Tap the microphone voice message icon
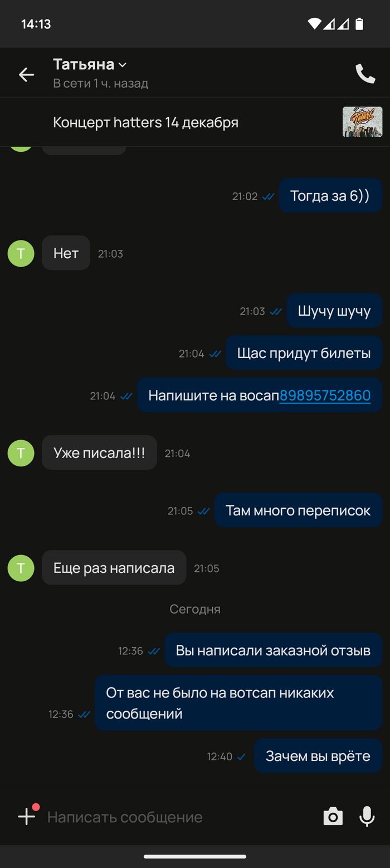The image size is (390, 868). (367, 817)
